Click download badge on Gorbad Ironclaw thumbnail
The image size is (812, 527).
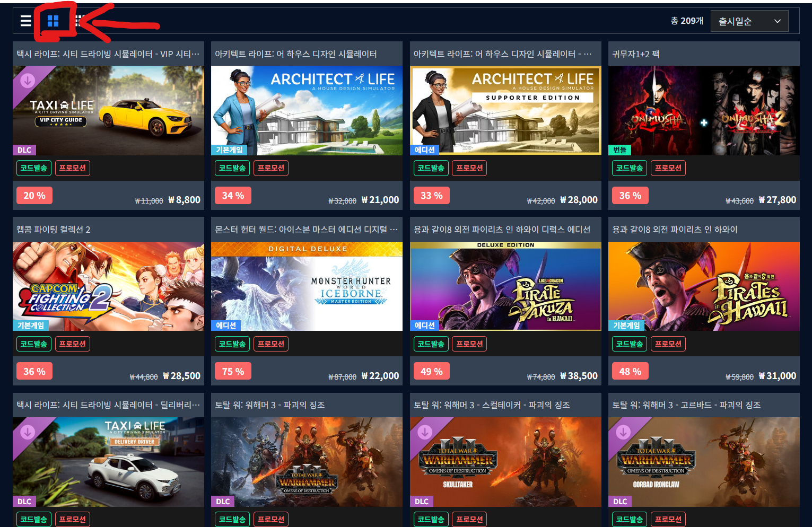[623, 432]
